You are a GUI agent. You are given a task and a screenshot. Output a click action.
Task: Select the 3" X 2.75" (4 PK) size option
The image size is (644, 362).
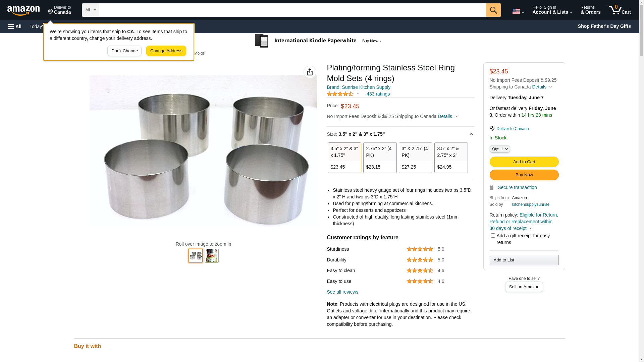tap(415, 158)
